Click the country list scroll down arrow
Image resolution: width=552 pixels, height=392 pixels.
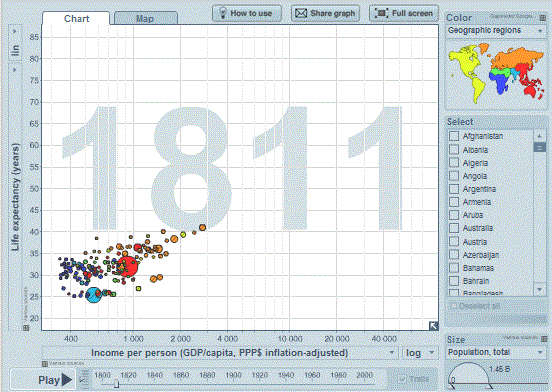click(x=539, y=289)
